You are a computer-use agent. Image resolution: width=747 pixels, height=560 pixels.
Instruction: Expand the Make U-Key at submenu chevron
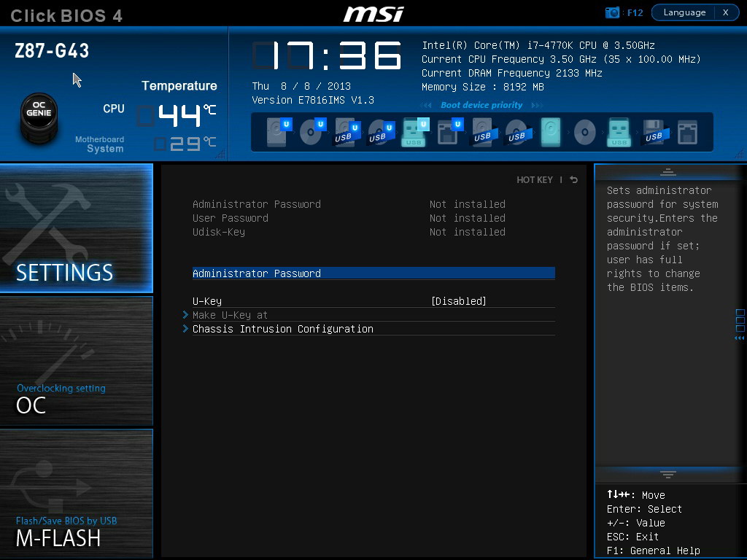pyautogui.click(x=185, y=315)
